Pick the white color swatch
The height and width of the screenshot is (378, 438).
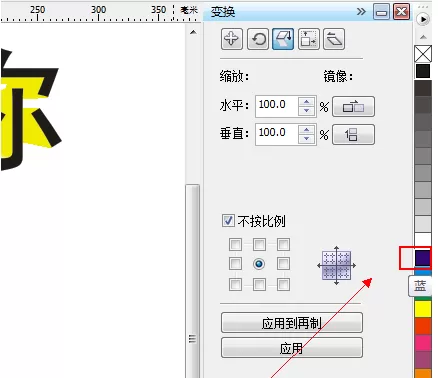click(x=423, y=239)
